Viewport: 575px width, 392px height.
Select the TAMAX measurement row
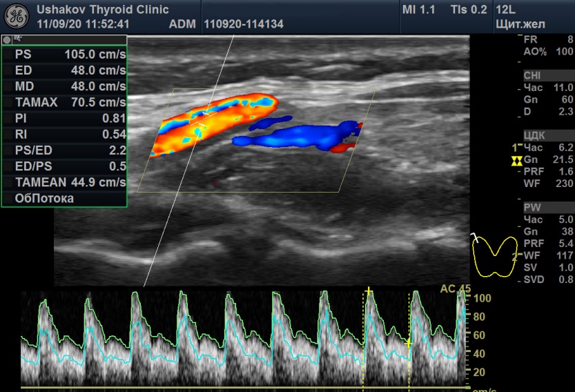[x=65, y=102]
